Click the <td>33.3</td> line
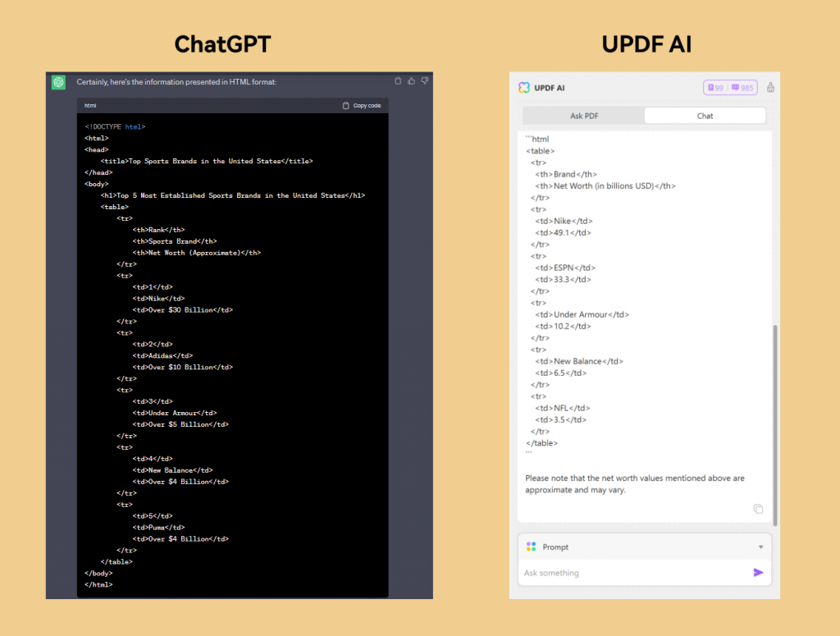This screenshot has height=636, width=840. [x=563, y=279]
